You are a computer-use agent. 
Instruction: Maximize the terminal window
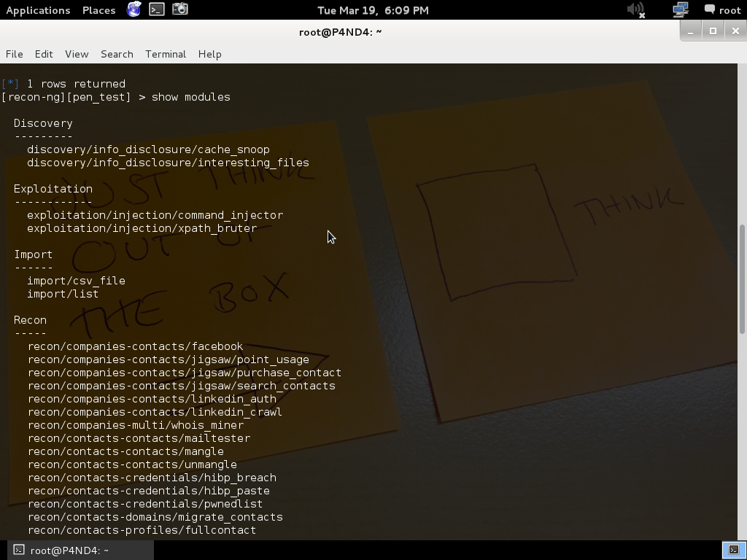[x=713, y=31]
